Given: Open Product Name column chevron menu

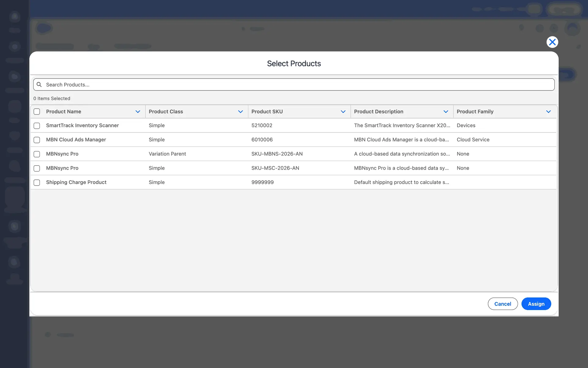Looking at the screenshot, I should click(x=138, y=112).
